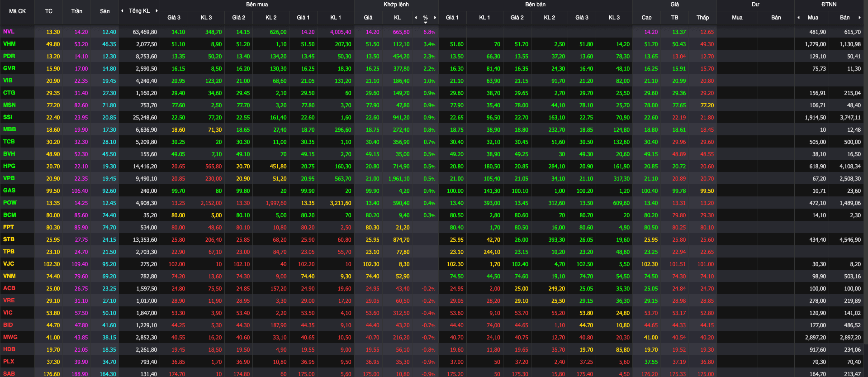This screenshot has width=868, height=377.
Task: Click right arrow after ĐTNN Bán header
Action: tap(859, 18)
